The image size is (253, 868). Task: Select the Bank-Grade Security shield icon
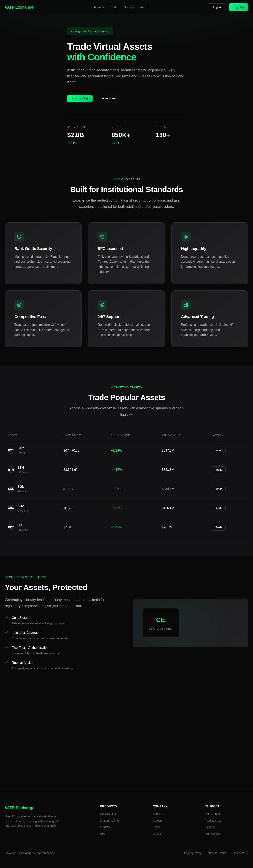click(19, 237)
